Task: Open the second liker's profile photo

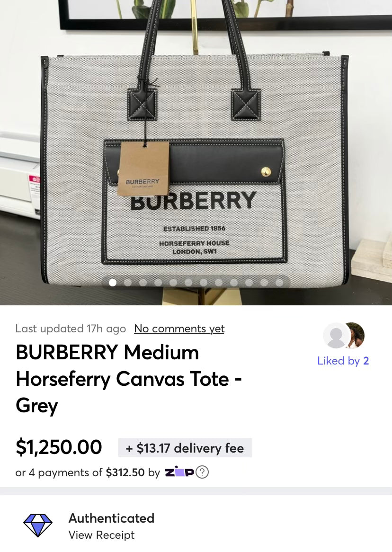Action: [356, 335]
